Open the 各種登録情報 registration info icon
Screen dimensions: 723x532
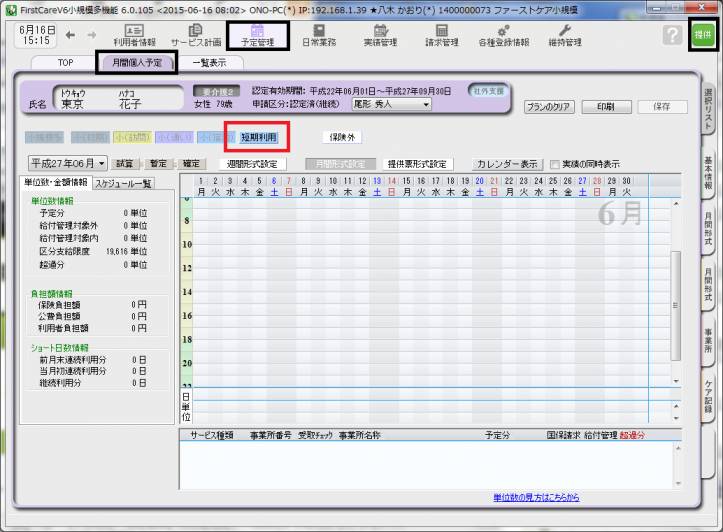[503, 35]
